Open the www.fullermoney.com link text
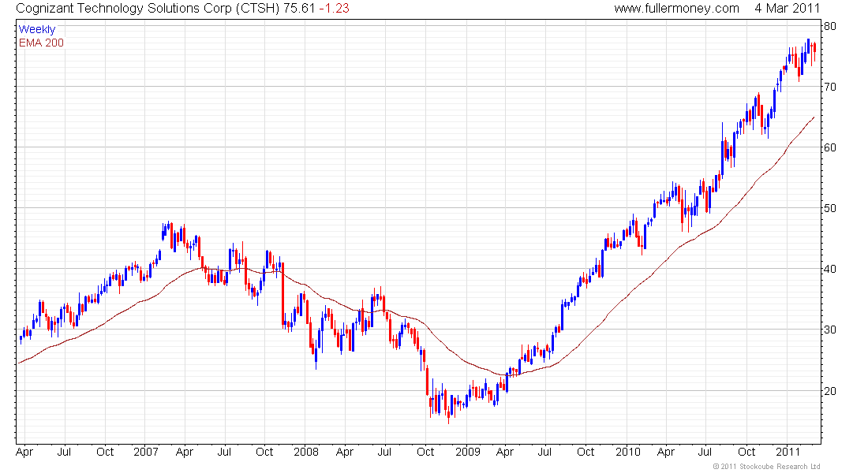The image size is (868, 473). [676, 9]
